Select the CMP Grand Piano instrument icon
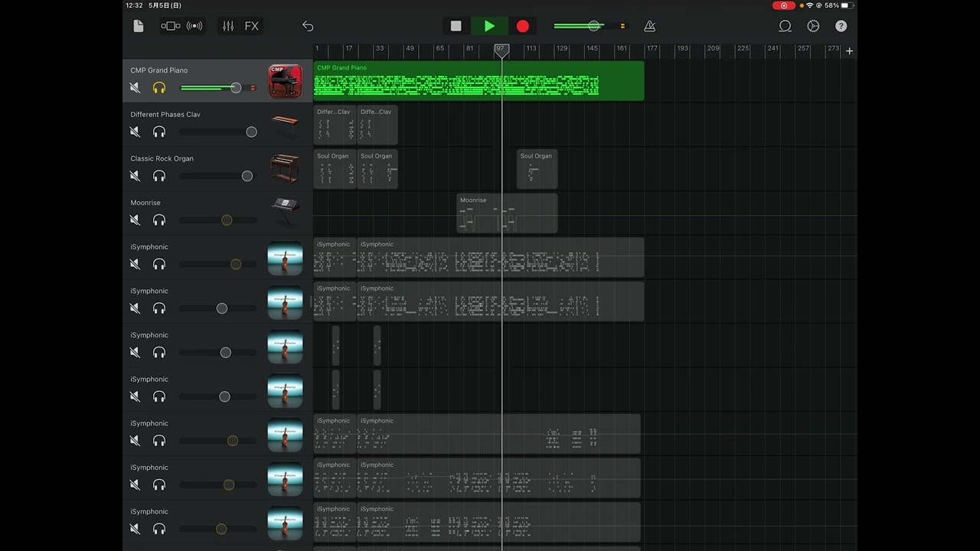980x551 pixels. [285, 80]
